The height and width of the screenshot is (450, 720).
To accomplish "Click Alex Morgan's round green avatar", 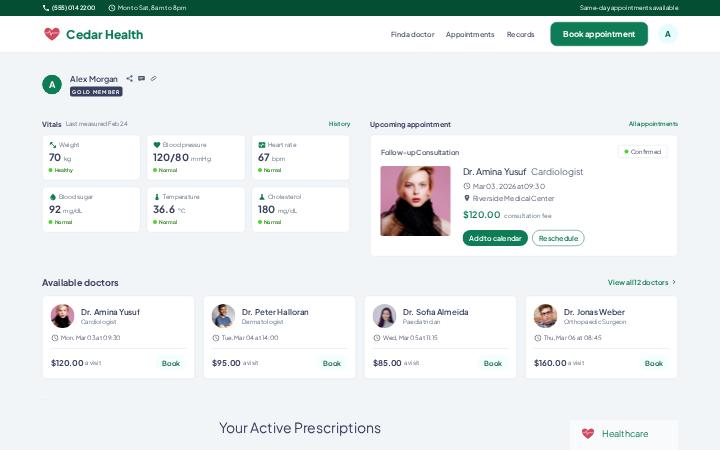I will (52, 84).
